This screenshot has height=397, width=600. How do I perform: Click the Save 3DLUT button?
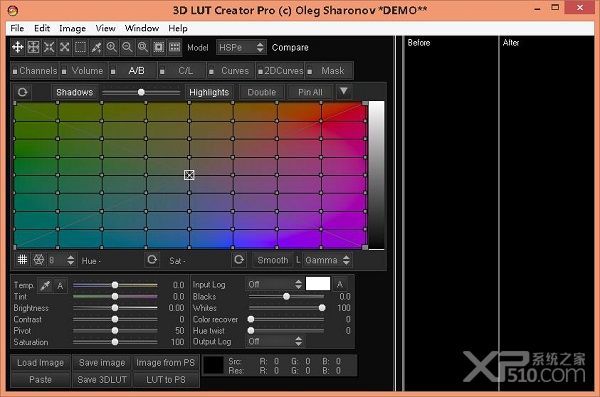click(x=102, y=379)
